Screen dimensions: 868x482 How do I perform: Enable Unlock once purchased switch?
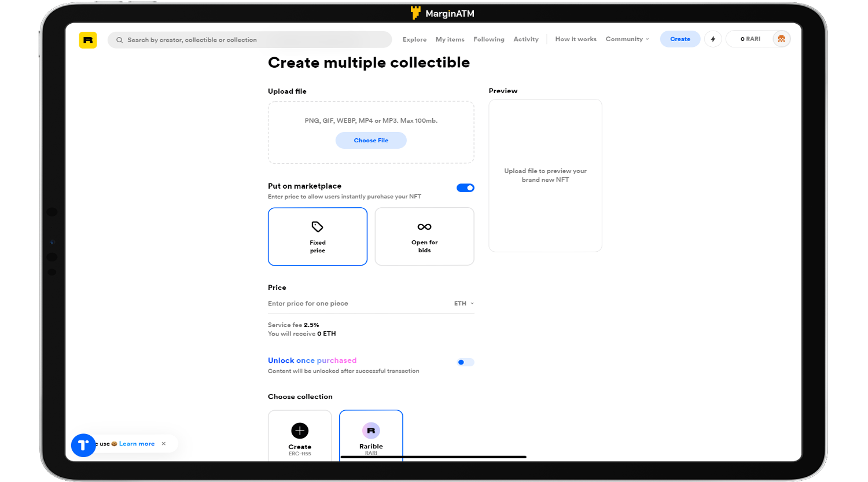pyautogui.click(x=465, y=362)
